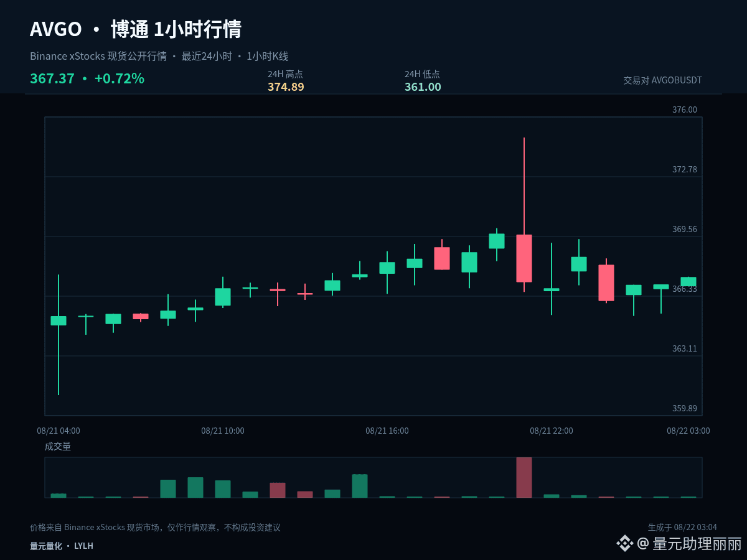This screenshot has width=747, height=560.
Task: Click the @ 量元助理丽丽 author handle
Action: pyautogui.click(x=690, y=544)
